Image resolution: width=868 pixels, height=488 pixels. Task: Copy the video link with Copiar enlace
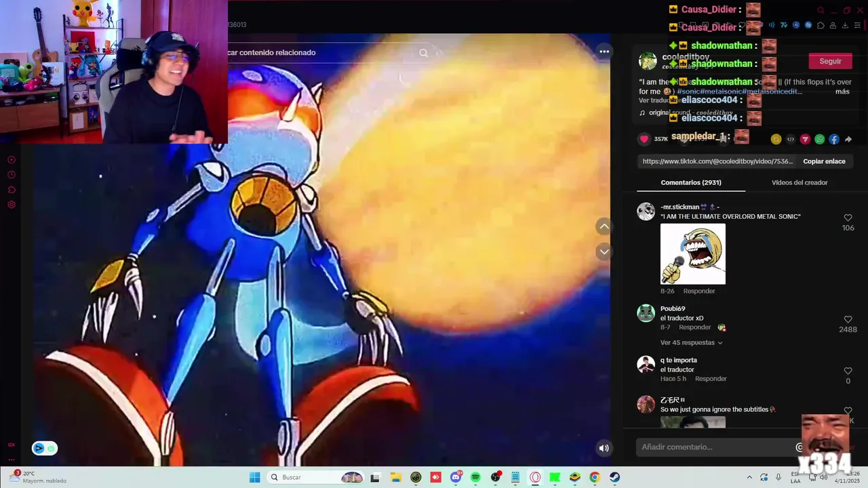[824, 161]
